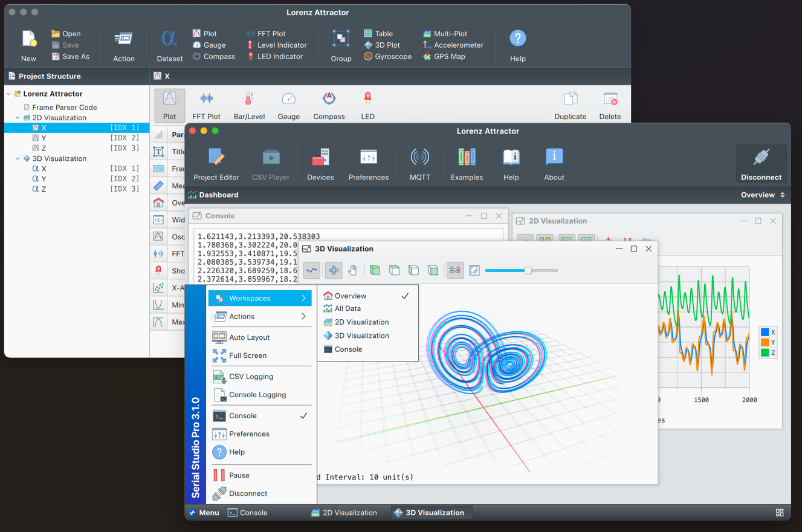802x532 pixels.
Task: Click the Menu button in taskbar
Action: [204, 513]
